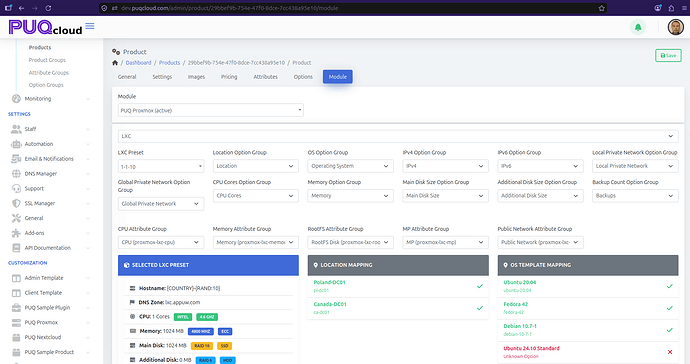Click the PUQ Proxmox icon
This screenshot has height=364, width=690.
click(x=16, y=322)
